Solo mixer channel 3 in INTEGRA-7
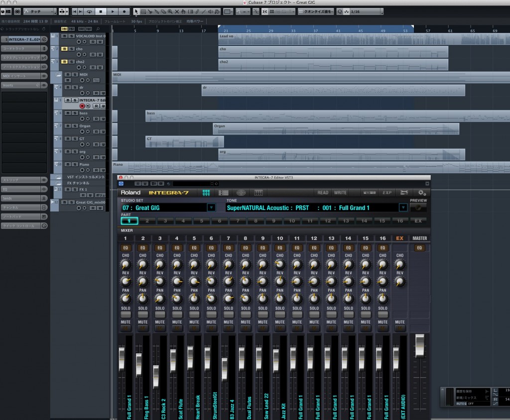 (x=160, y=315)
